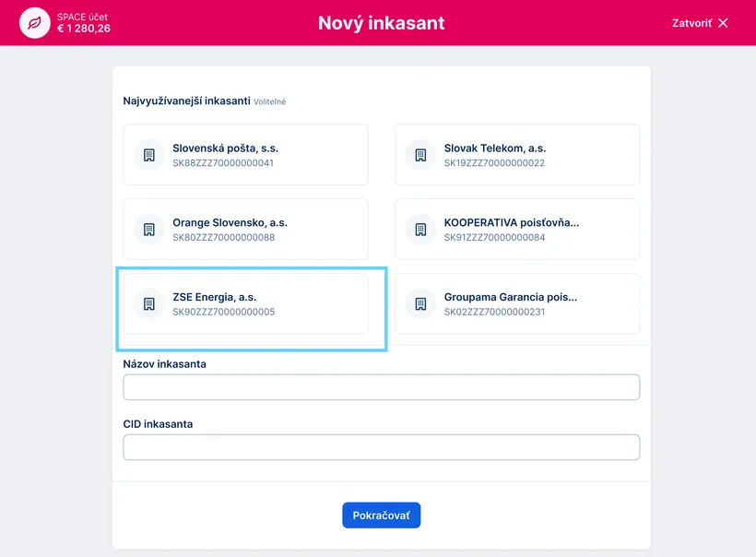This screenshot has width=756, height=557.
Task: Click the building icon for Slovenská pošta
Action: tap(149, 155)
